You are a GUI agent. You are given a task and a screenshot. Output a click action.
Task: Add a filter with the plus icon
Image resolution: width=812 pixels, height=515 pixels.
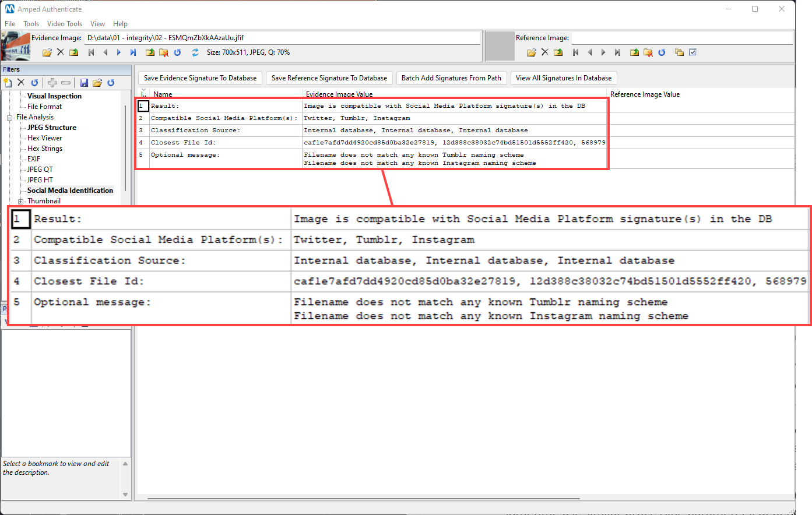(x=52, y=82)
